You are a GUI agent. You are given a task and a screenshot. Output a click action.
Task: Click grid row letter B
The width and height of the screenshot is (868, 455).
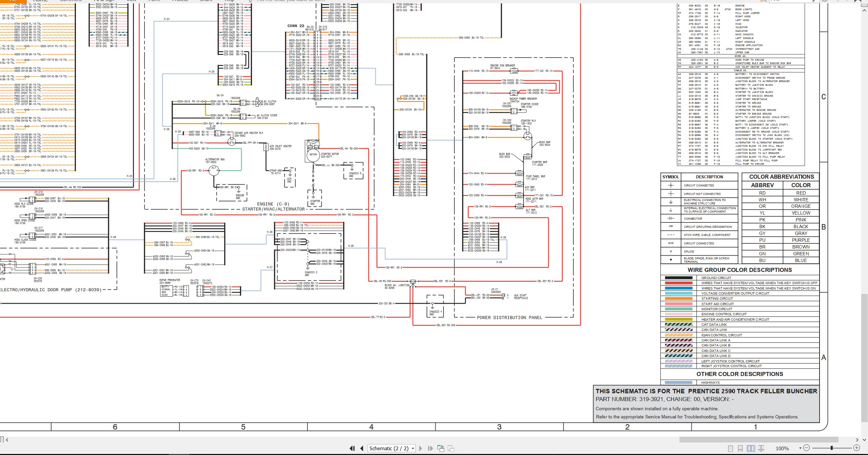click(x=824, y=227)
